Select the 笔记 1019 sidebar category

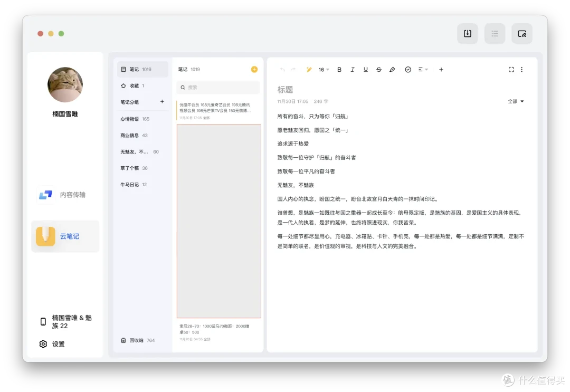pyautogui.click(x=142, y=70)
